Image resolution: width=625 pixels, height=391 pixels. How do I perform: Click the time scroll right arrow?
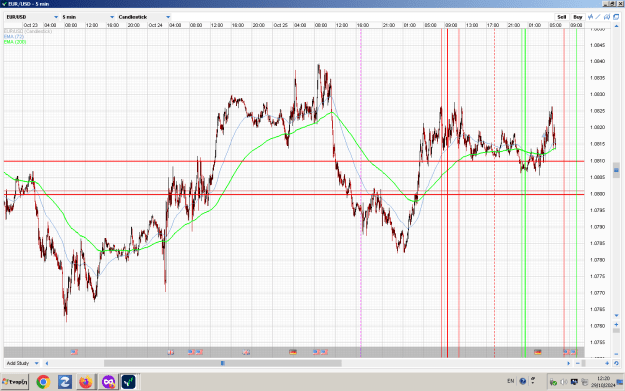(x=568, y=363)
